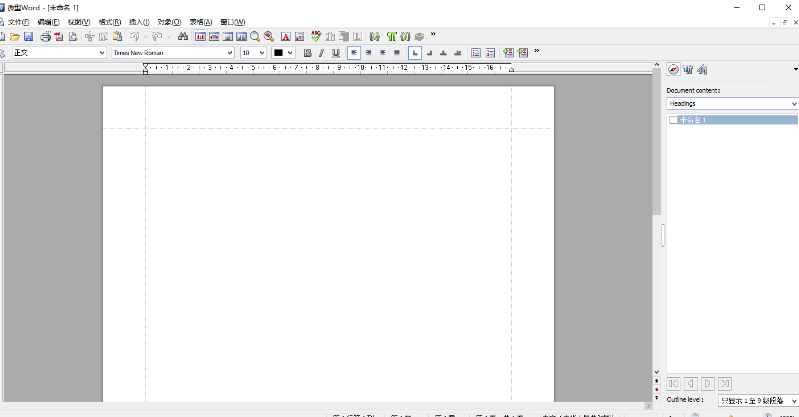
Task: Open the 格式(R) menu
Action: coord(109,21)
